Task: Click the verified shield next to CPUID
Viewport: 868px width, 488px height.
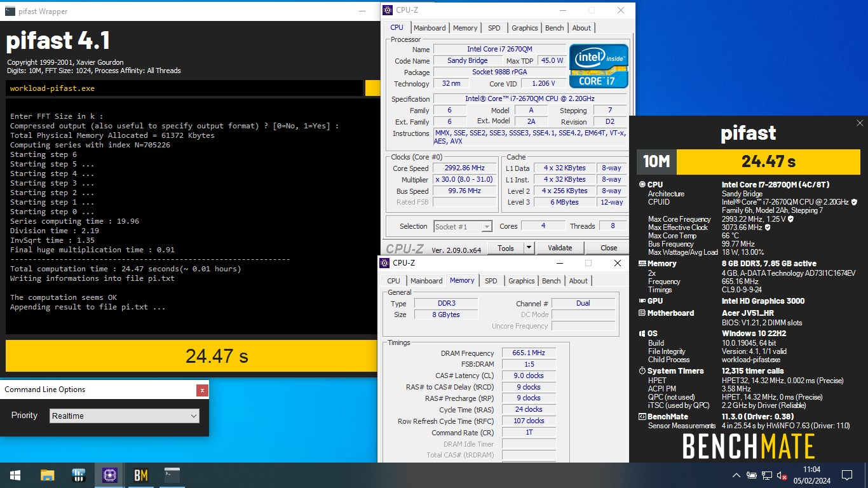Action: [x=854, y=202]
